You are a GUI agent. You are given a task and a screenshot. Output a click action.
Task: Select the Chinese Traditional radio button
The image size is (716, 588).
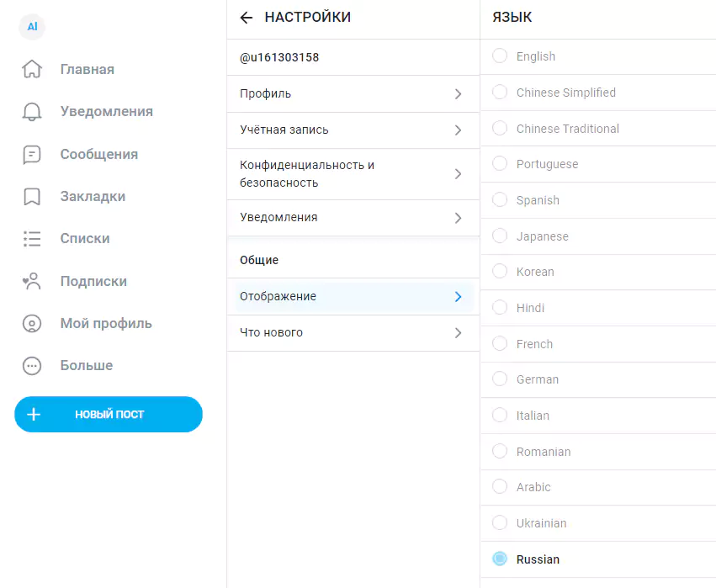tap(500, 128)
